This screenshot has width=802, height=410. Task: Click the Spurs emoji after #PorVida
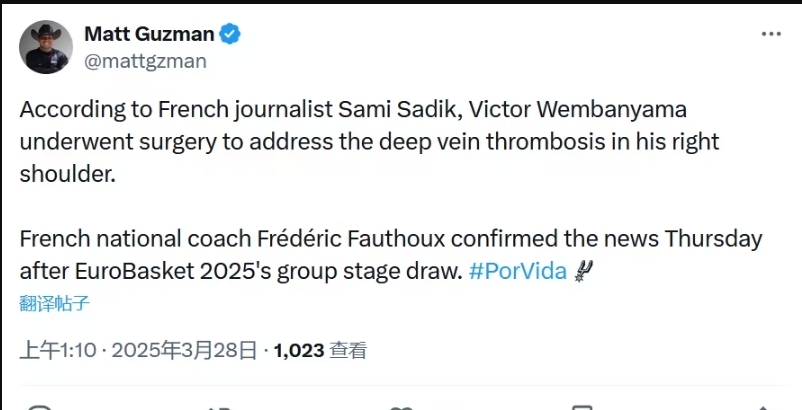tap(585, 271)
